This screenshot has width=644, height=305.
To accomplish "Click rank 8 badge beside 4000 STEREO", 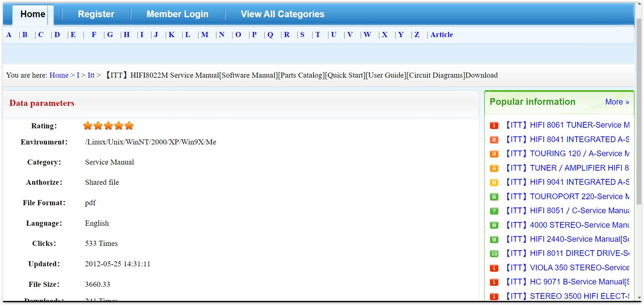I will click(x=494, y=225).
